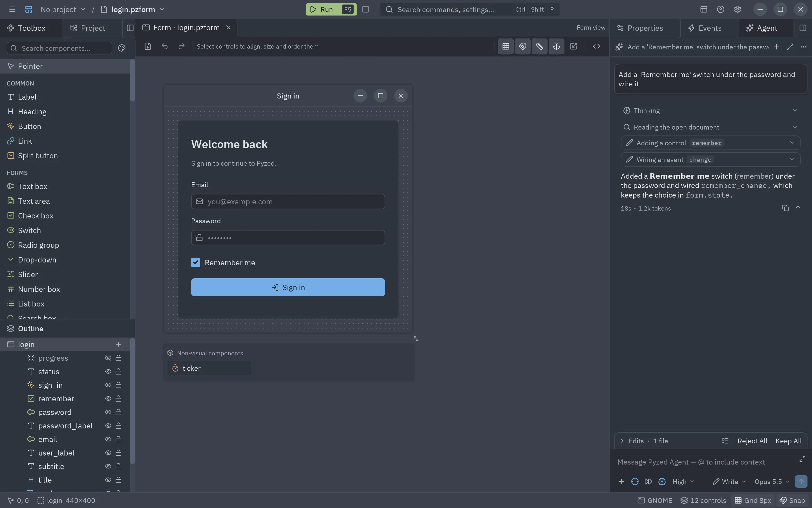Click the blue Sign in form button

pyautogui.click(x=288, y=287)
